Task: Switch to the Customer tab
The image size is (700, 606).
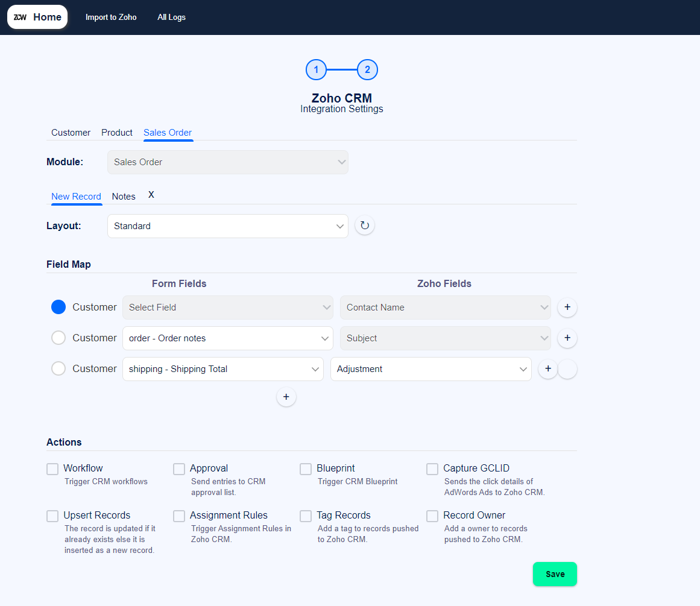Action: [x=71, y=133]
